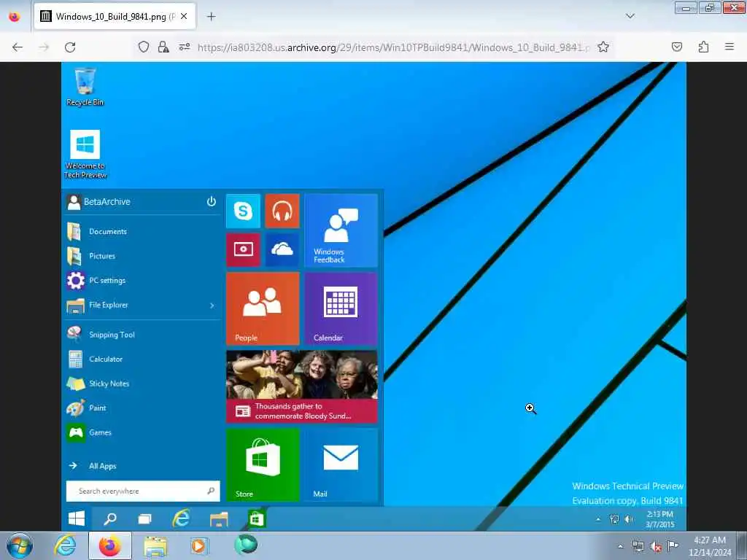Select the Windows_10_Build_9841.png browser tab
The image size is (747, 560).
point(115,16)
